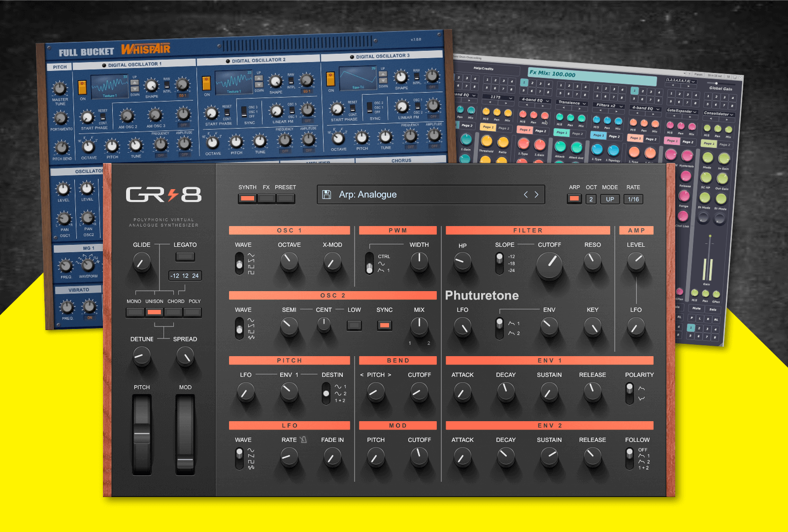
Task: Flip the PITCH DESTIN switch
Action: [326, 394]
